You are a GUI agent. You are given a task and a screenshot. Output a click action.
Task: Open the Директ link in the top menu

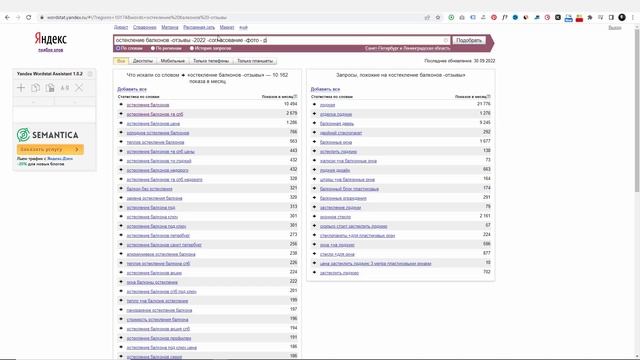click(121, 27)
